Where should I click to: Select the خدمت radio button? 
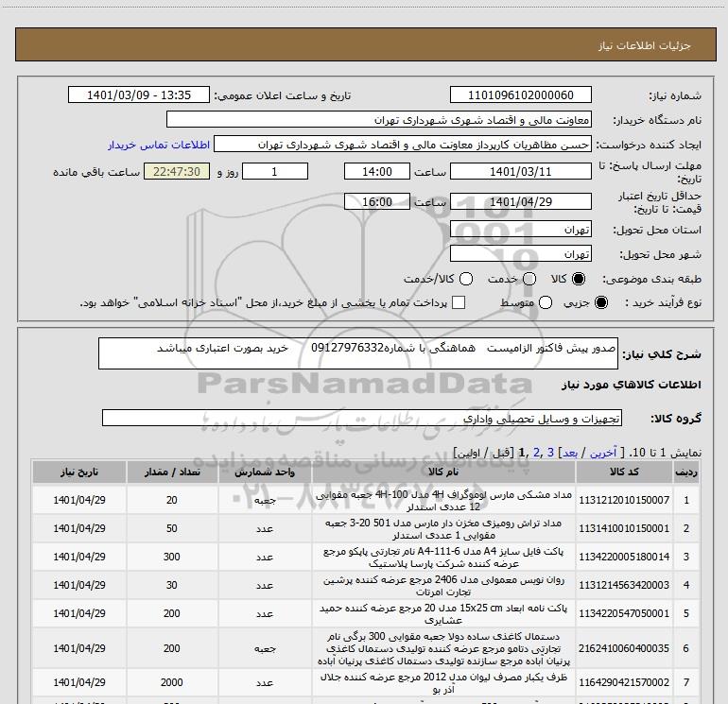[x=529, y=279]
